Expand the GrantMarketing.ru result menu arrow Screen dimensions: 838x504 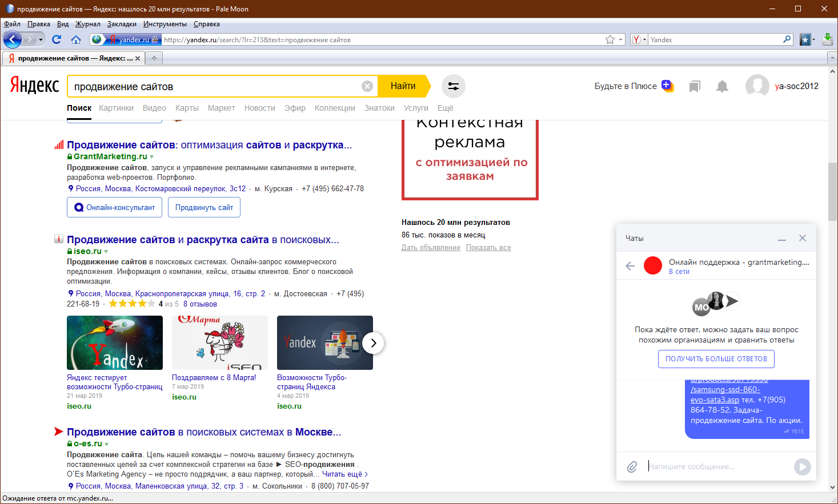coord(151,156)
